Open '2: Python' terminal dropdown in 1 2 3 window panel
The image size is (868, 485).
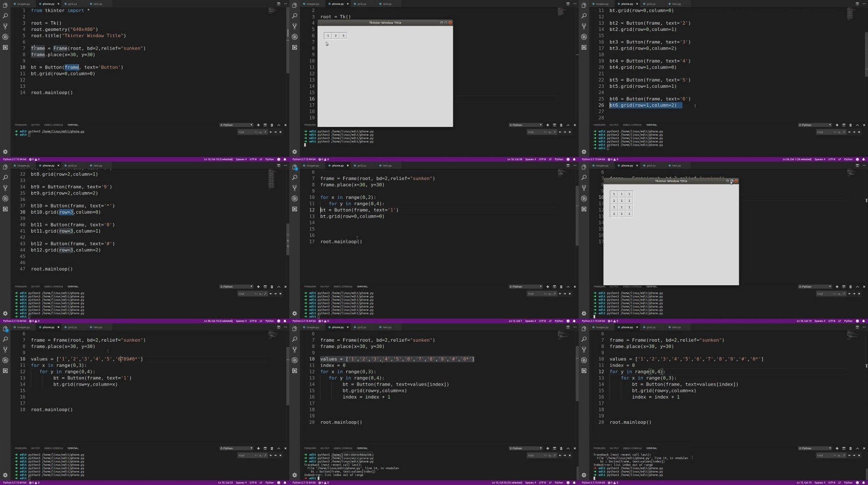pyautogui.click(x=526, y=125)
